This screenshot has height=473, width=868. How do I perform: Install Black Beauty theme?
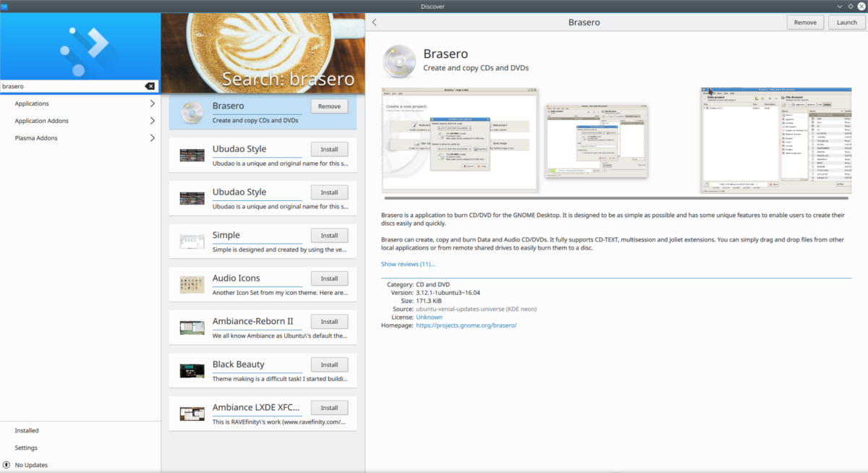click(x=329, y=365)
